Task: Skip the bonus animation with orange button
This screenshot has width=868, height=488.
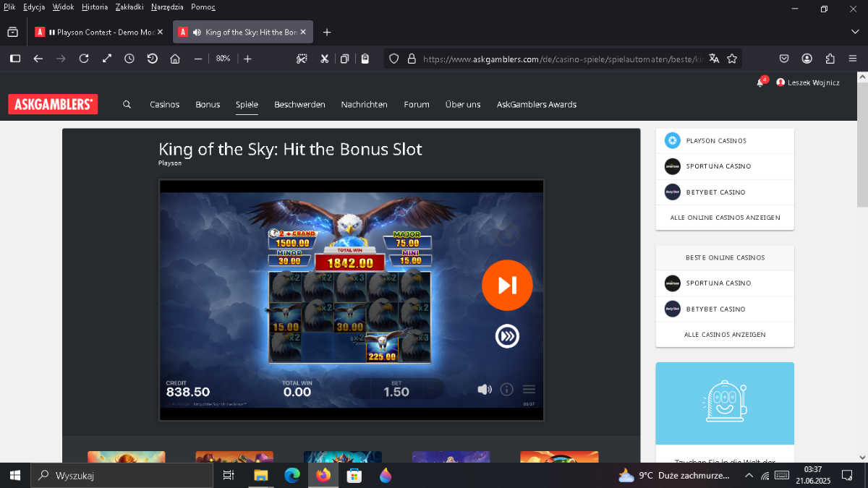Action: (507, 286)
